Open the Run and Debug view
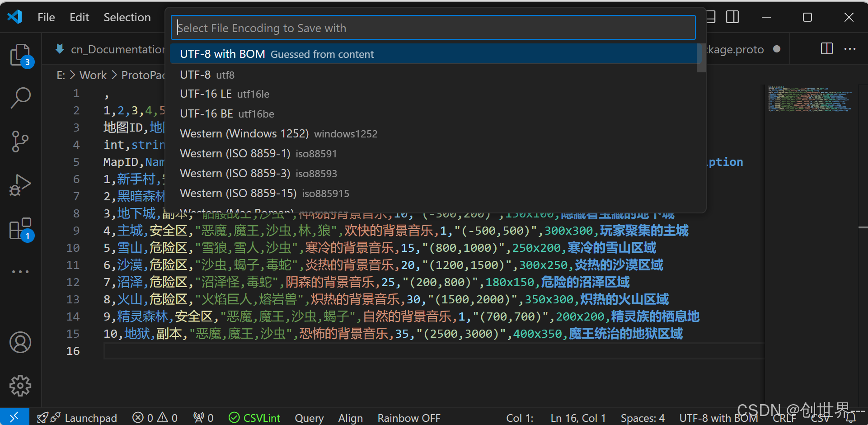This screenshot has height=425, width=868. [20, 184]
